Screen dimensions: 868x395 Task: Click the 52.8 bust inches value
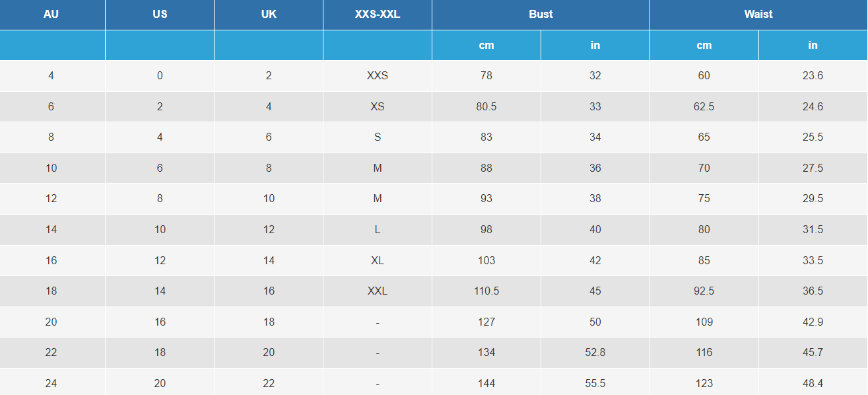595,352
